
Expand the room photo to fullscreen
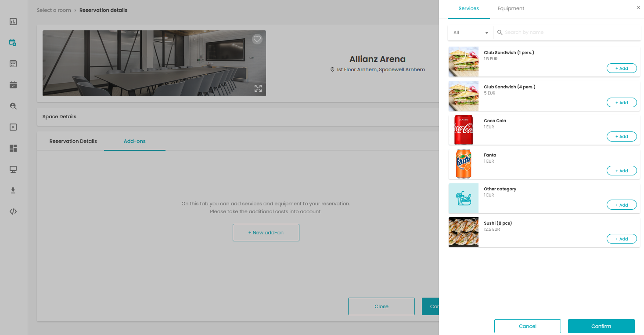[258, 88]
